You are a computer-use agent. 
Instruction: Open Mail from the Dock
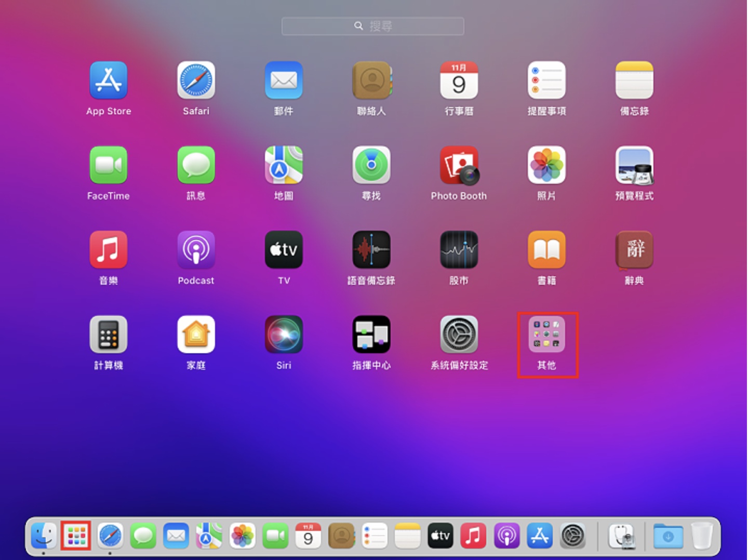tap(176, 536)
